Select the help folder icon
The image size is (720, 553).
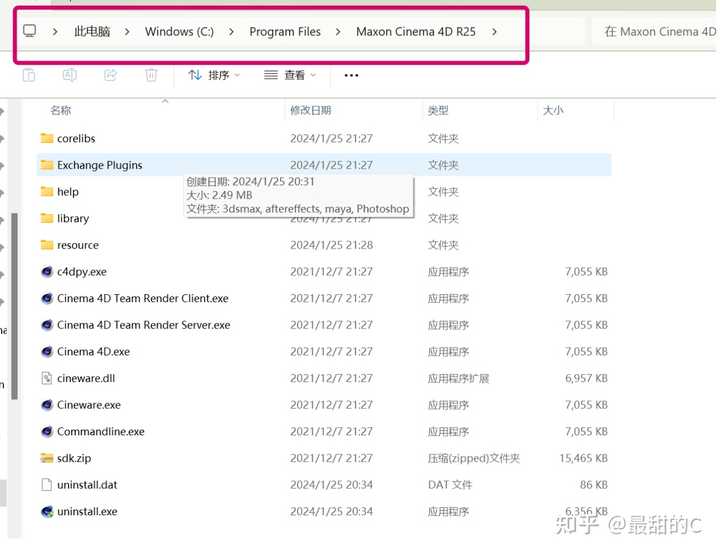click(x=47, y=191)
